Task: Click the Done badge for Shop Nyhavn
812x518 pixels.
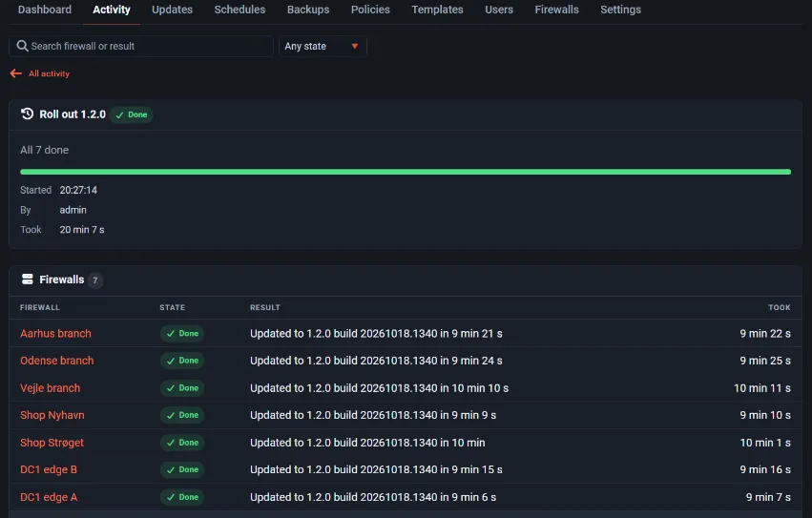Action: tap(182, 415)
